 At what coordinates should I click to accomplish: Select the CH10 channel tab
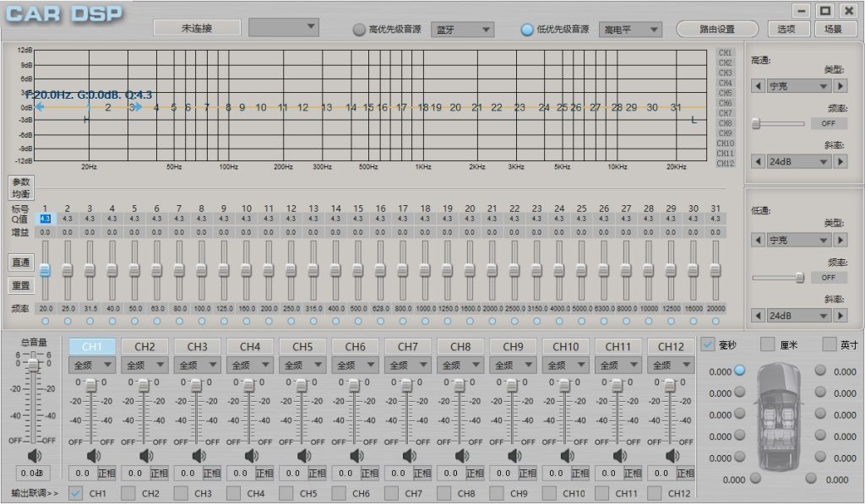pos(565,346)
